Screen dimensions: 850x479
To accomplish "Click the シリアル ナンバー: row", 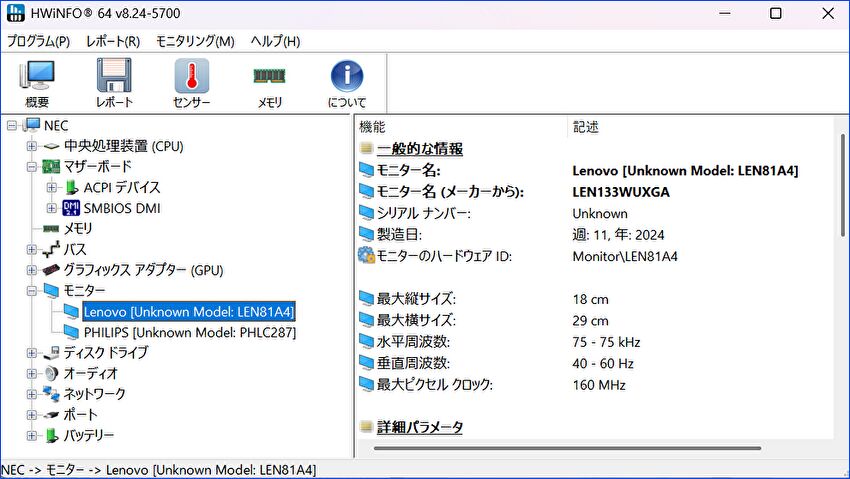I will 595,213.
